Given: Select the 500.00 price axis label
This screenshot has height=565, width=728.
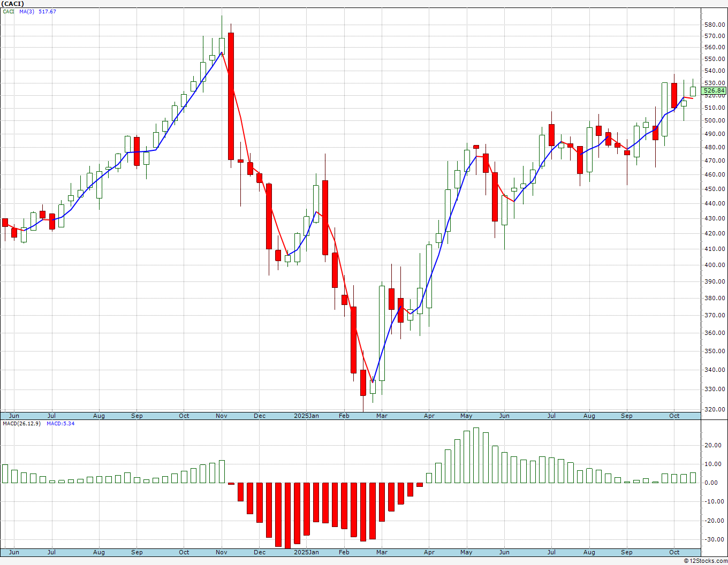Looking at the screenshot, I should coord(715,120).
